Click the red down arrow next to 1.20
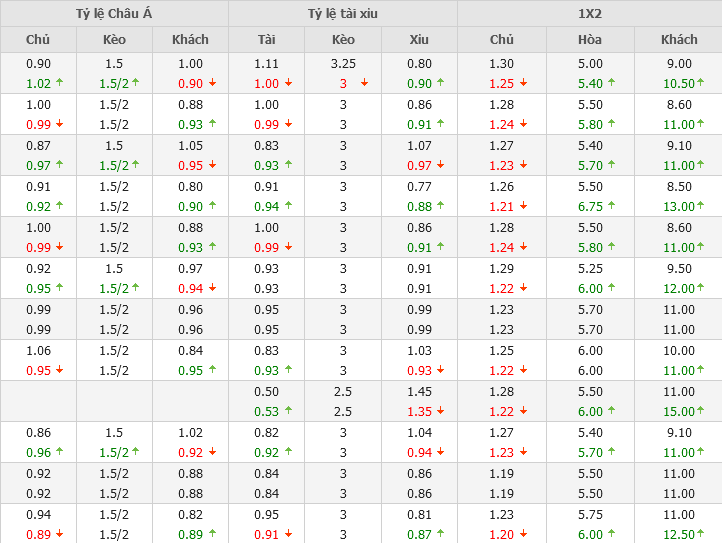The height and width of the screenshot is (543, 722). click(524, 535)
